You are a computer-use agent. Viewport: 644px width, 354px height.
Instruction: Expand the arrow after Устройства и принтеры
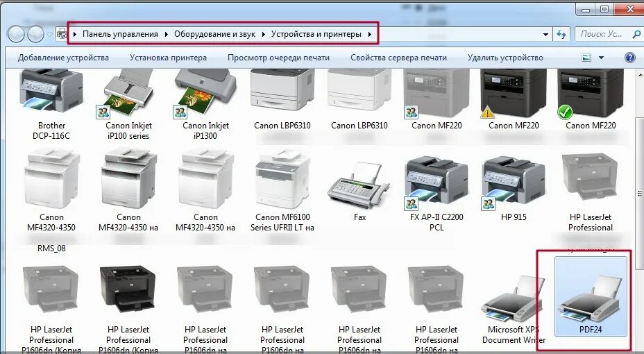[x=370, y=34]
